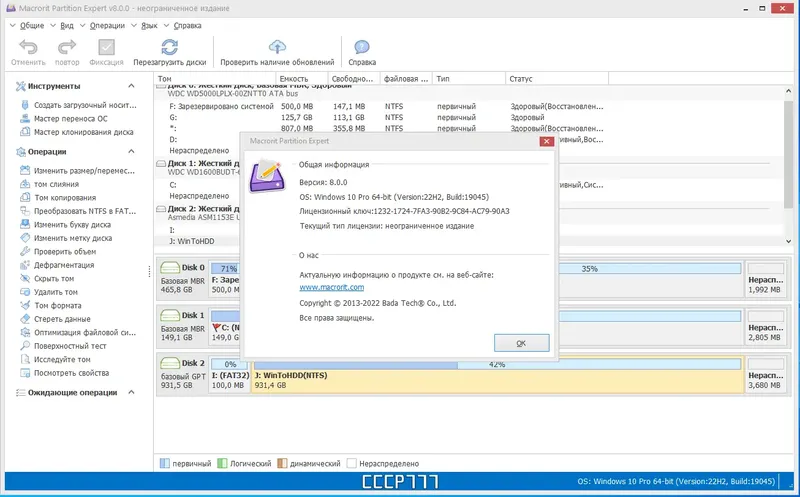This screenshot has height=497, width=800.
Task: Select Том формата icon
Action: click(x=24, y=305)
